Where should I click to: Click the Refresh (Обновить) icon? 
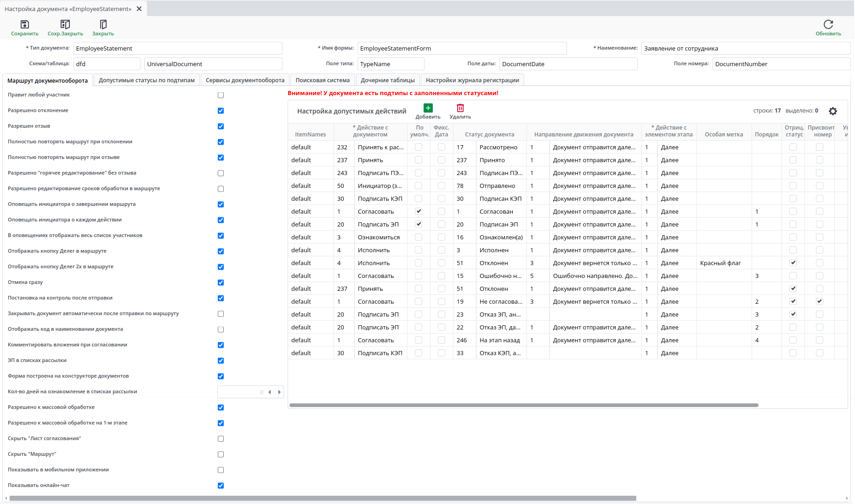(x=828, y=24)
